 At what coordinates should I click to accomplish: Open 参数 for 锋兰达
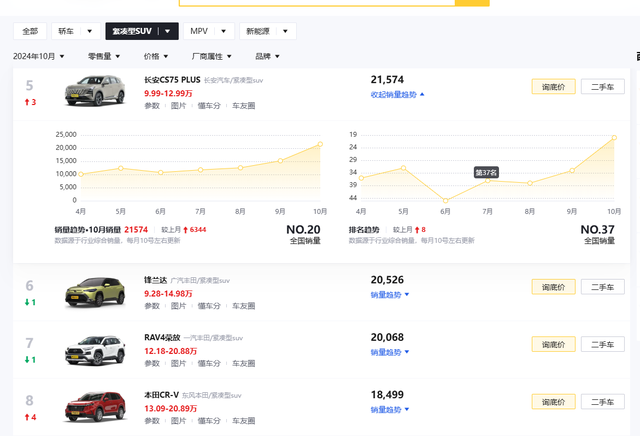click(152, 306)
